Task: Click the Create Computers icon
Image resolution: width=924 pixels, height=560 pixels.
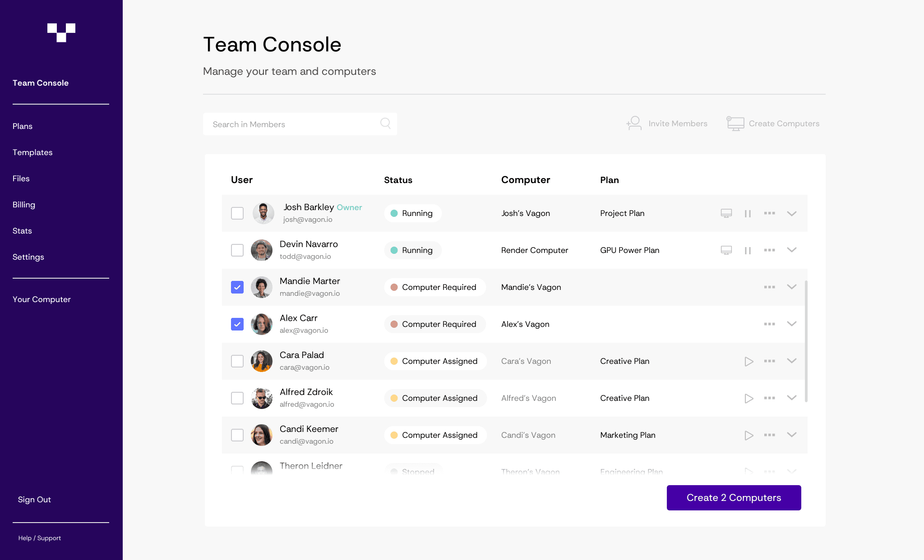Action: (x=735, y=123)
